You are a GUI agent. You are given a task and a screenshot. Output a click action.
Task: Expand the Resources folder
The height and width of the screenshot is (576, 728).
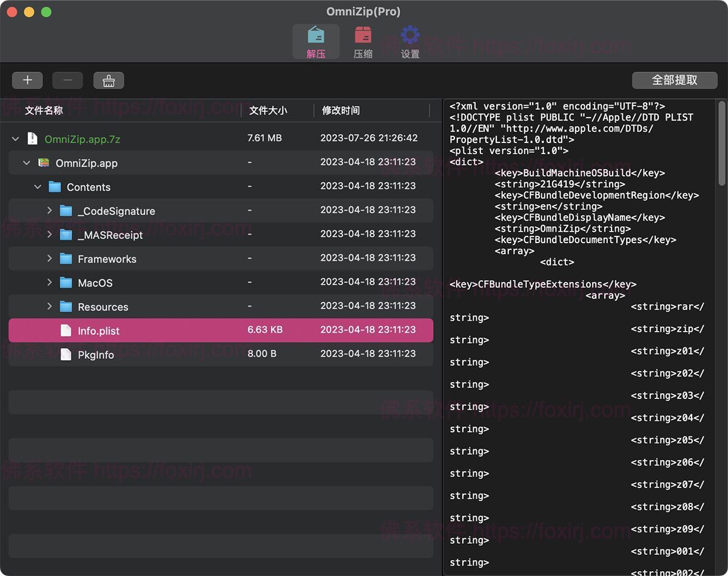point(49,306)
